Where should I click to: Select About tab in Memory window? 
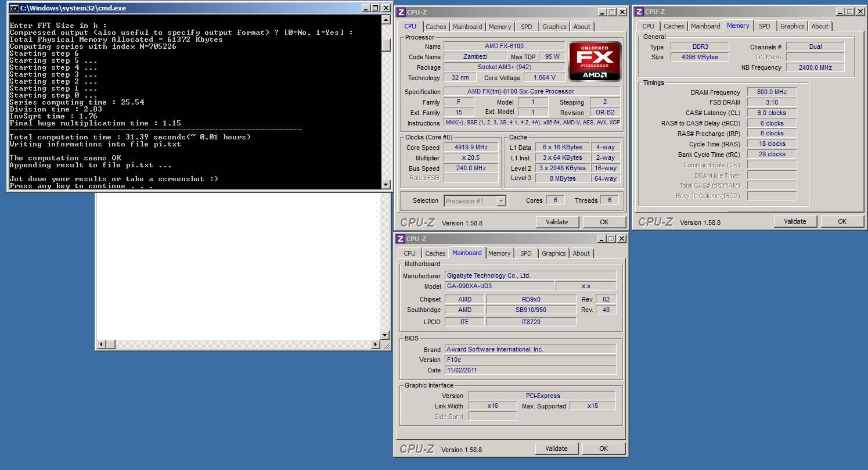pos(820,26)
